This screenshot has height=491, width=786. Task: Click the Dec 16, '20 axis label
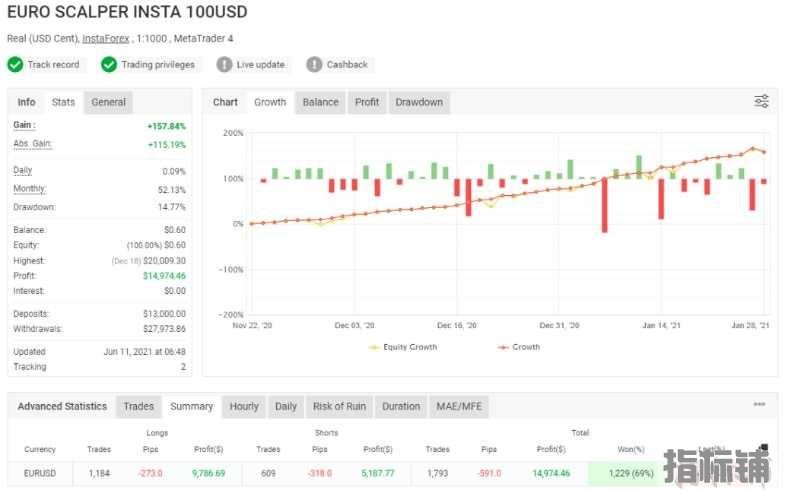[457, 326]
